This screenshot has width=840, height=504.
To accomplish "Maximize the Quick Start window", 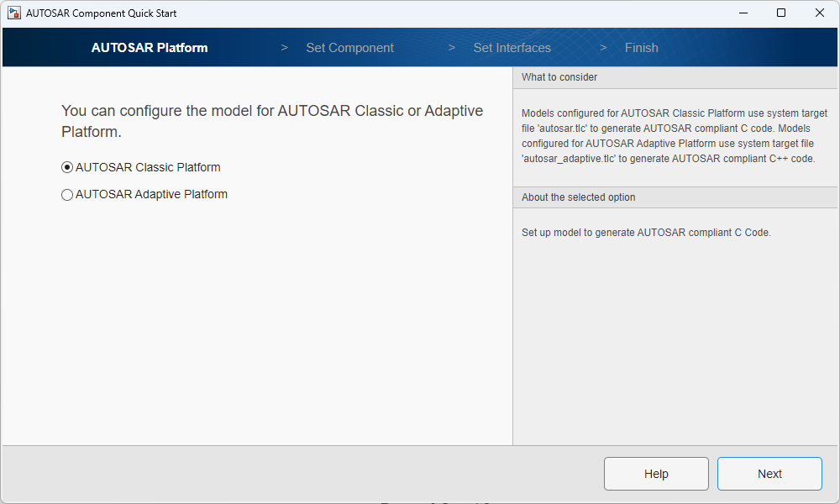I will (x=781, y=13).
